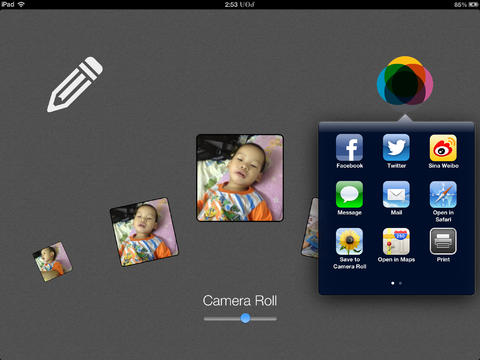Click the Camera Roll album label
Screen dimensions: 480x360
240,301
